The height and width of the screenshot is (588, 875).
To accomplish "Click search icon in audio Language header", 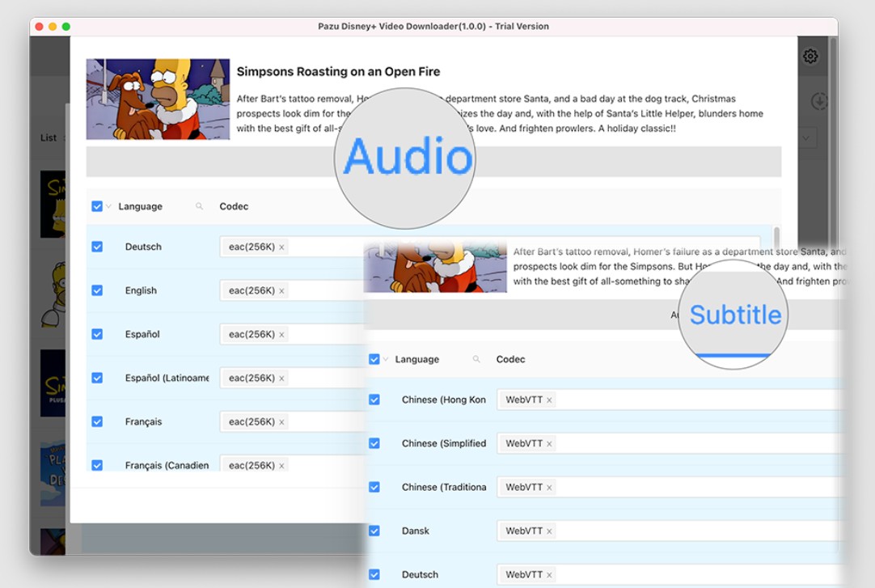I will point(199,206).
